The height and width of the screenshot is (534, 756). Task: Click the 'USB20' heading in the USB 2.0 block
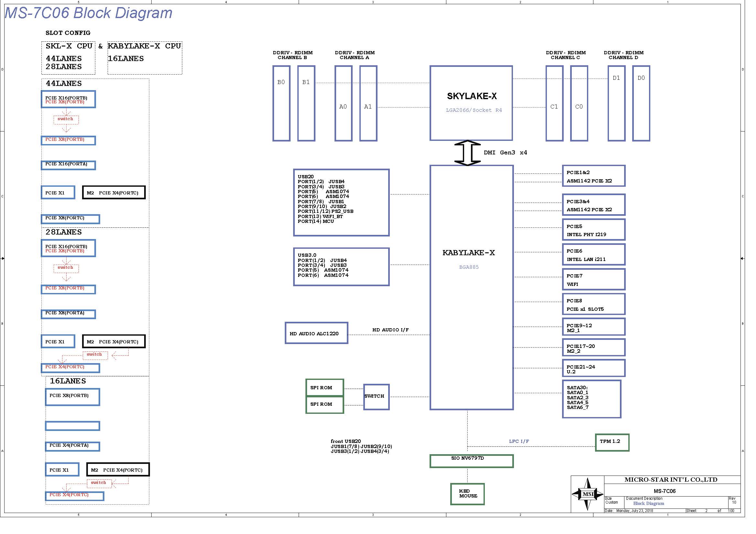click(305, 177)
